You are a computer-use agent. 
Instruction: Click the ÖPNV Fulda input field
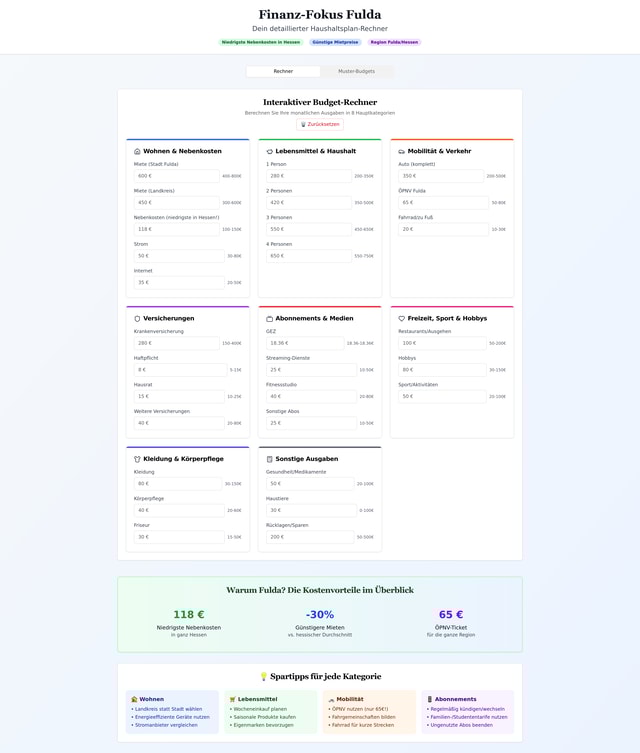[443, 202]
